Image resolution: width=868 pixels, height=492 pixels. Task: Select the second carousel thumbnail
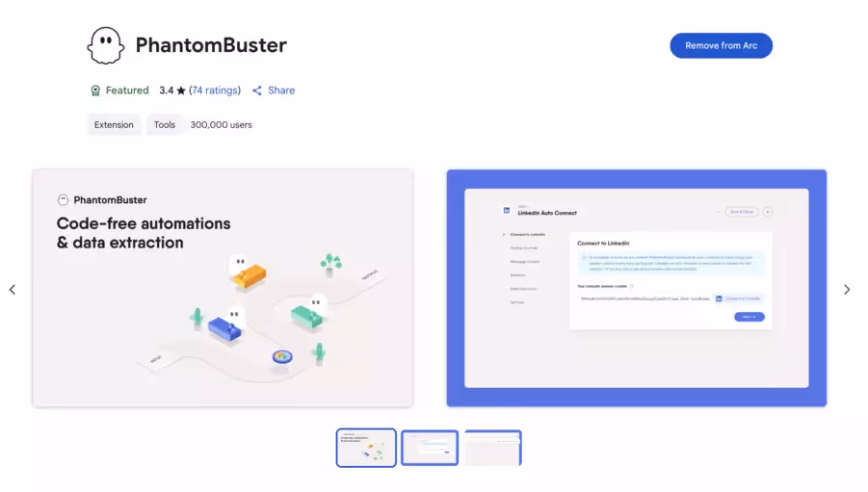[430, 448]
